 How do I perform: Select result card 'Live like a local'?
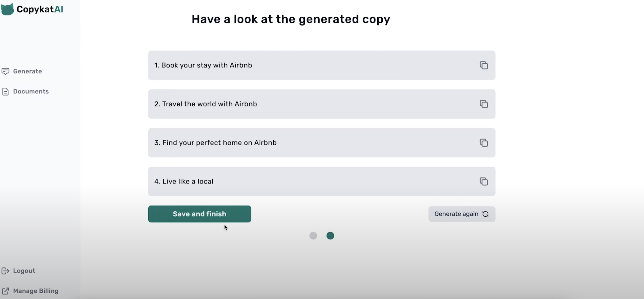[x=300, y=181]
